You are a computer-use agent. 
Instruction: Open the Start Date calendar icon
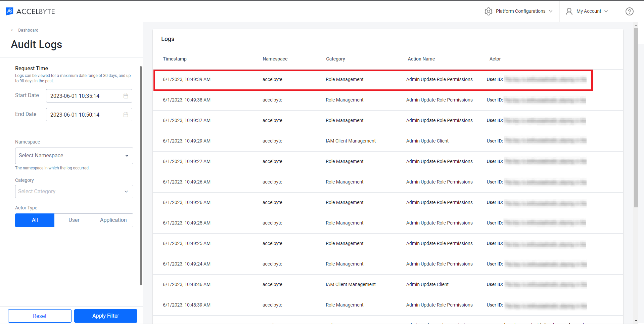[x=126, y=96]
